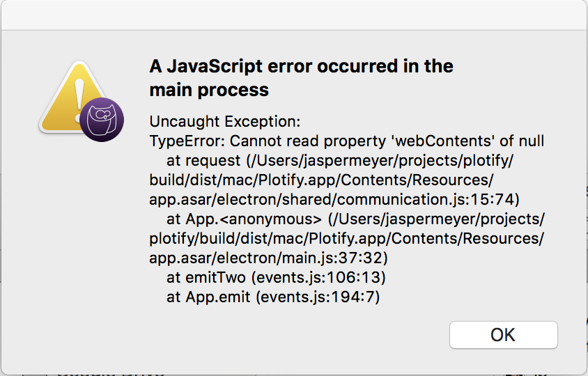Click the "A JavaScript error occurred in the" heading
Image resolution: width=588 pixels, height=376 pixels.
coord(301,66)
